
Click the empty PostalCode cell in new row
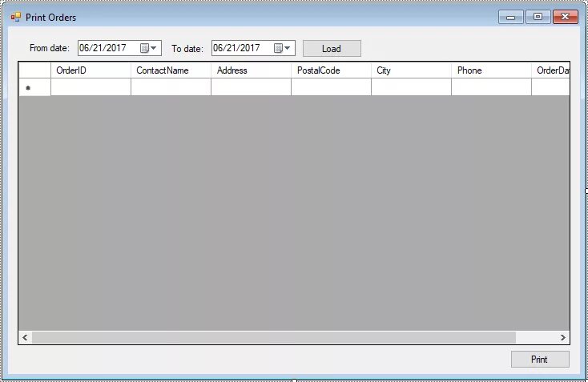click(x=331, y=87)
